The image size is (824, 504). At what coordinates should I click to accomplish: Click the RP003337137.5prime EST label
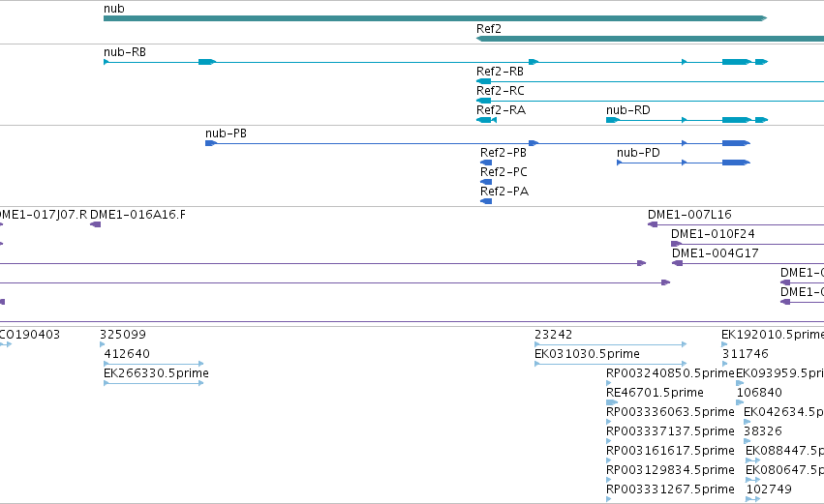click(670, 432)
